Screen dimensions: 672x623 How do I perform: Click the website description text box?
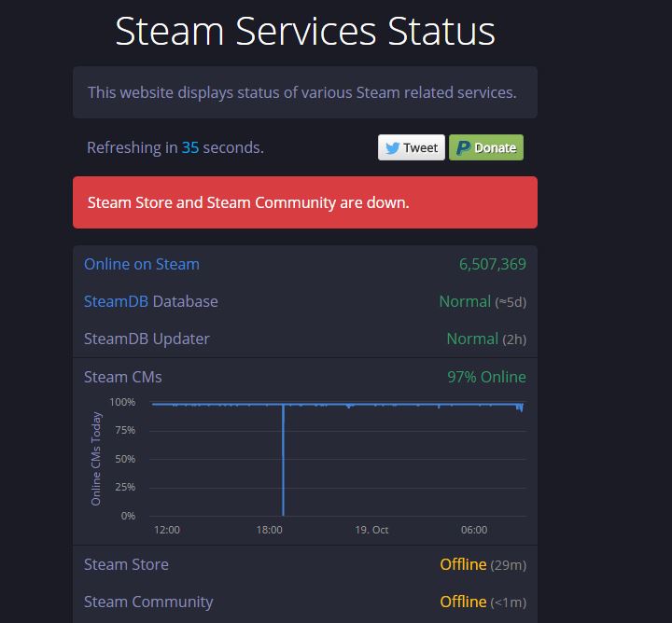click(x=305, y=92)
